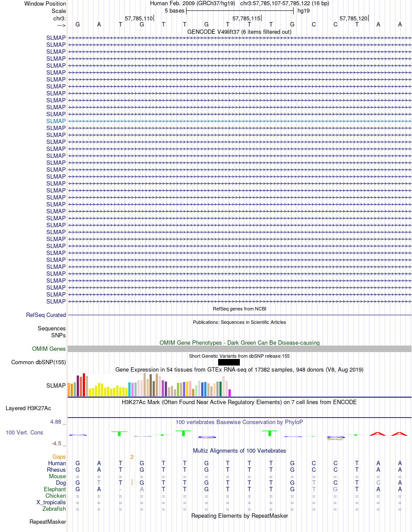Click the hg19 label beside scale bar

[x=304, y=10]
